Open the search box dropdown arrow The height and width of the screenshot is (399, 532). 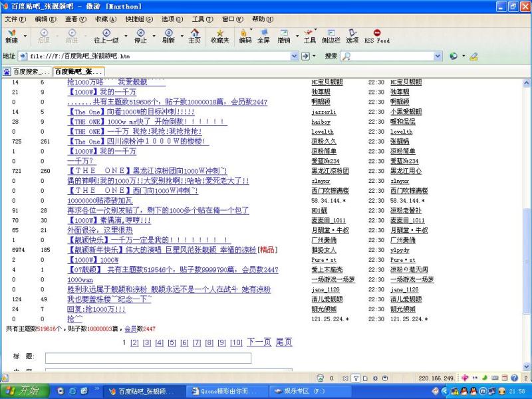pos(438,56)
